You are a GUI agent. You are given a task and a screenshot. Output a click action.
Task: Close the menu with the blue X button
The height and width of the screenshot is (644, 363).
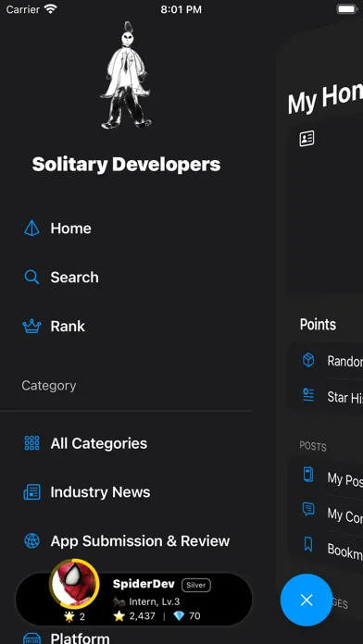(x=307, y=601)
